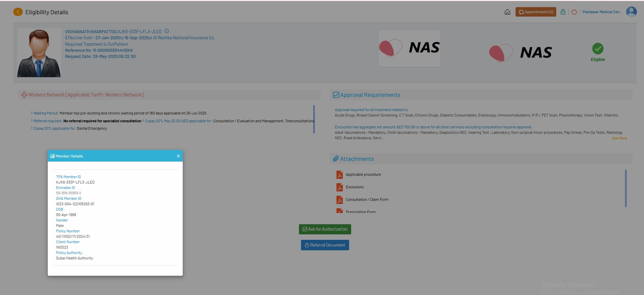Select the DOB value 05-Apr-1988
The image size is (644, 295).
coord(66,215)
